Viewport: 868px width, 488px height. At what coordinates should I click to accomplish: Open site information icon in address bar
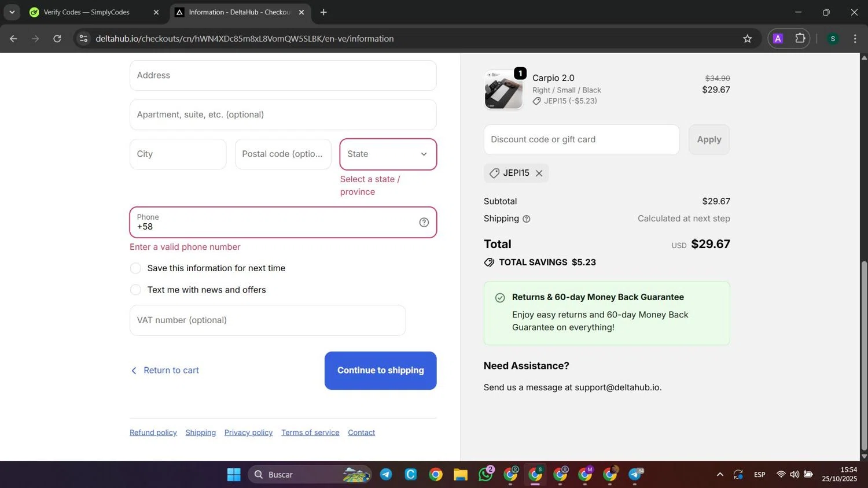point(83,39)
